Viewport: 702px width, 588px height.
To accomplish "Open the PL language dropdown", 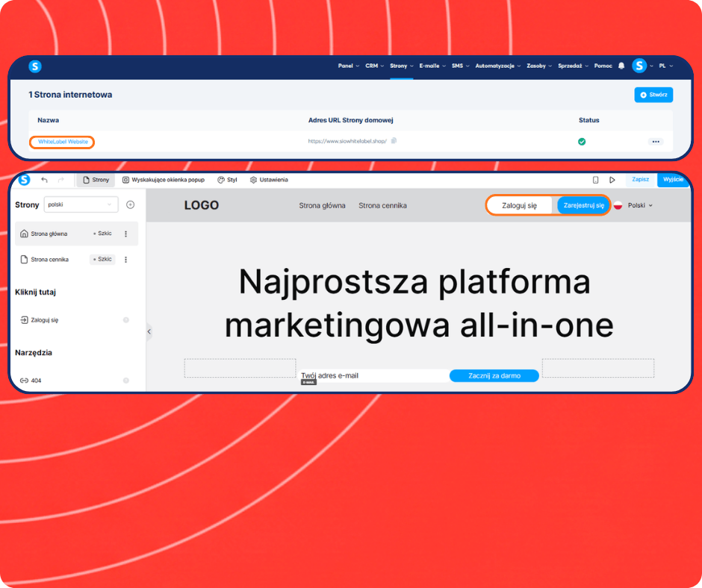I will click(x=665, y=66).
